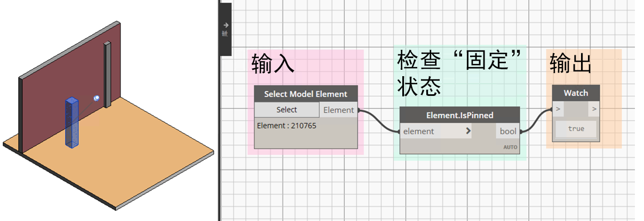
Task: Select the Watch node header
Action: pos(576,93)
